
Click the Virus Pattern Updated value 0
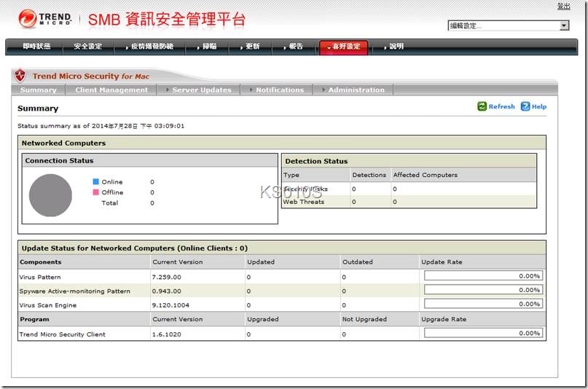pos(248,278)
